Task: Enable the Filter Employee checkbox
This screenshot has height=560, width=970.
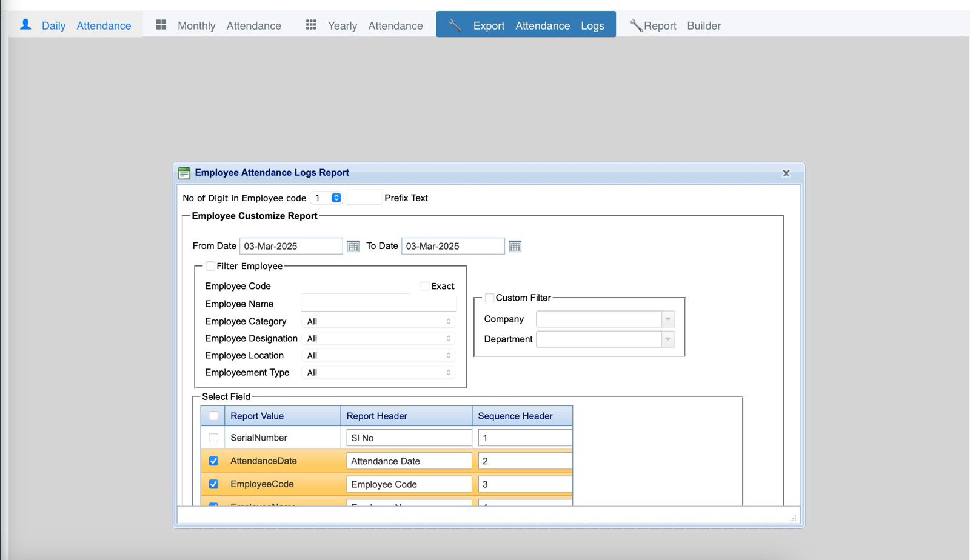Action: click(210, 266)
